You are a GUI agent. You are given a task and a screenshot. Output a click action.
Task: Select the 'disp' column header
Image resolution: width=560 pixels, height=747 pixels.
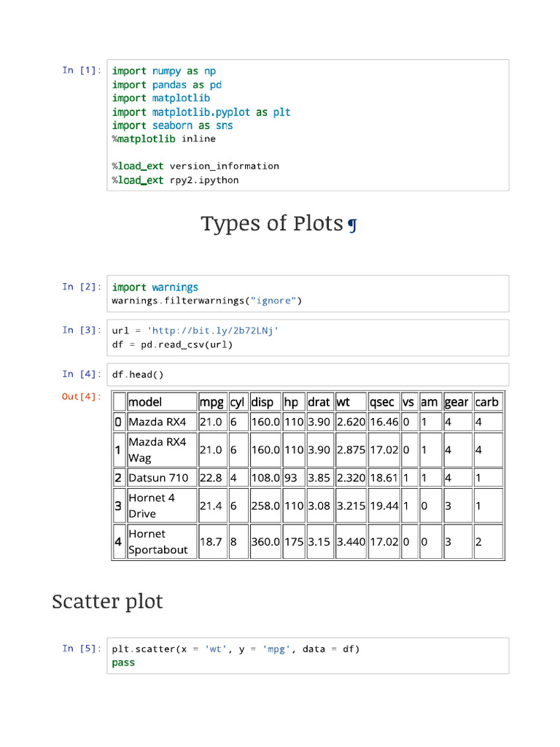[262, 402]
